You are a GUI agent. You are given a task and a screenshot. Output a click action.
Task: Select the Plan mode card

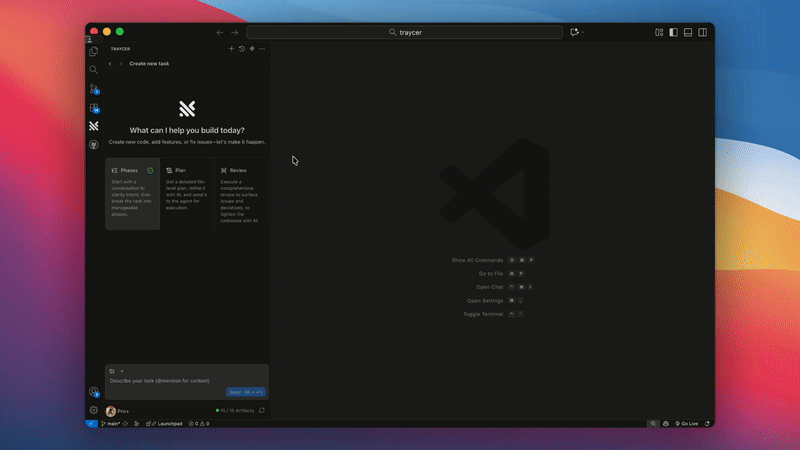point(187,193)
